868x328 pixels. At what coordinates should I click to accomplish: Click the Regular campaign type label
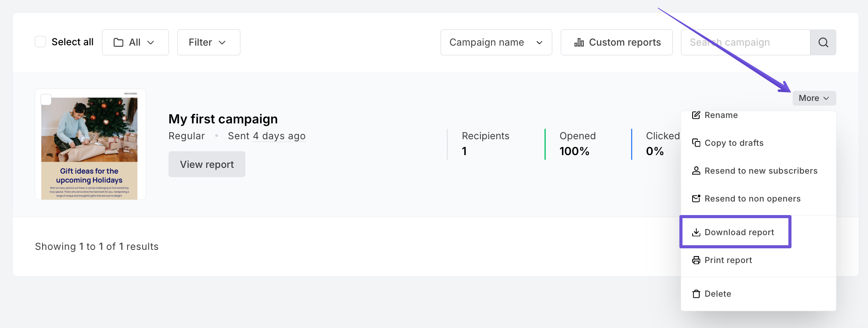pyautogui.click(x=187, y=136)
